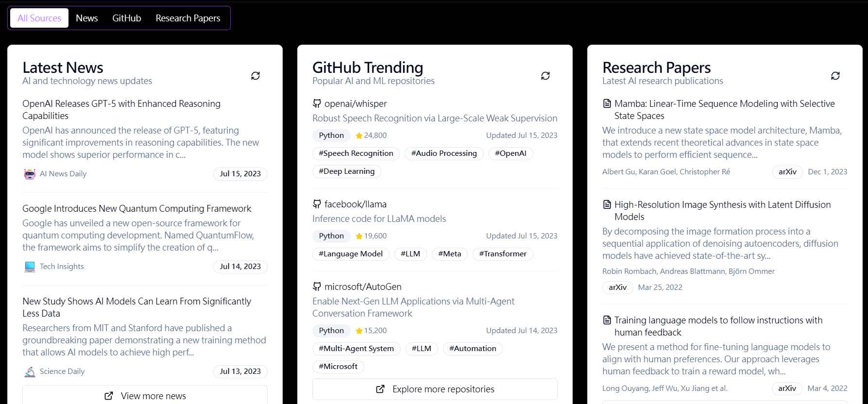Toggle the #Automation tag on microsoft/AutoGen
The image size is (868, 404).
coord(472,348)
